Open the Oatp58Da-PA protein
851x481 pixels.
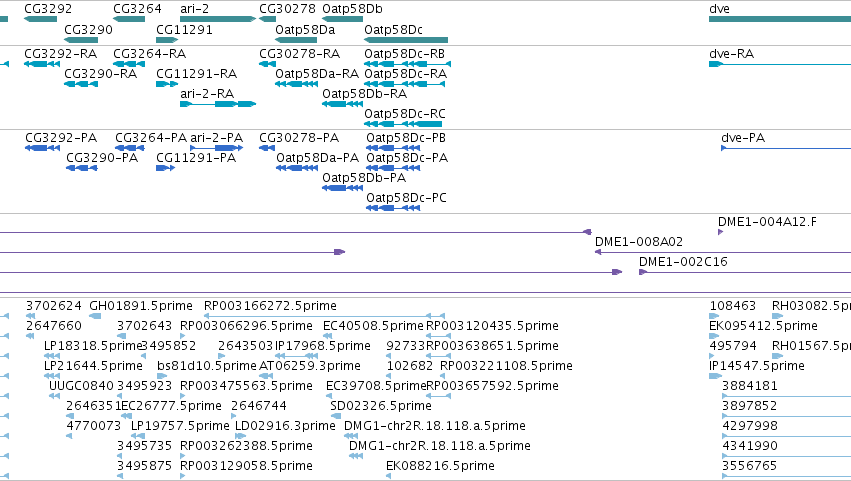point(317,158)
